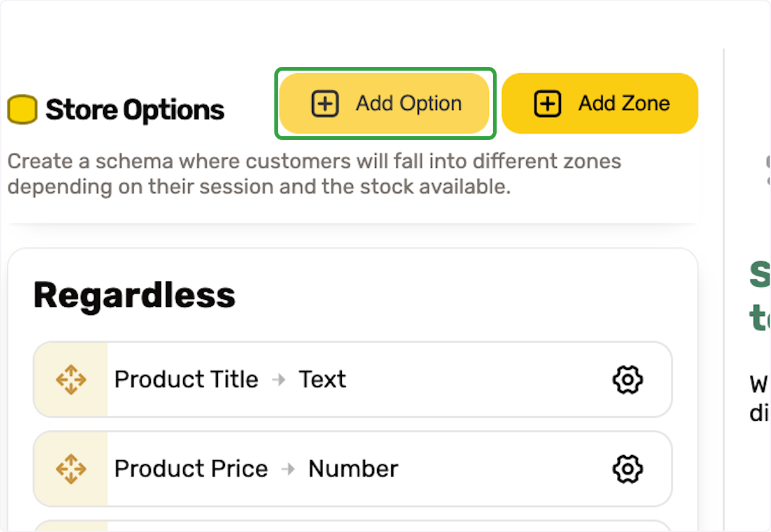This screenshot has width=771, height=532.
Task: Click the schema description paragraph
Action: point(314,174)
